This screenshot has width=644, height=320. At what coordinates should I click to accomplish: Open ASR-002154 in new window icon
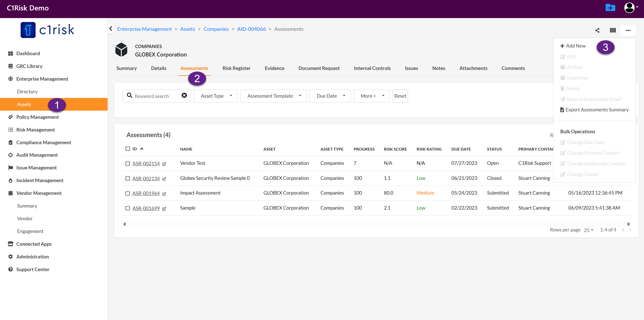[164, 164]
